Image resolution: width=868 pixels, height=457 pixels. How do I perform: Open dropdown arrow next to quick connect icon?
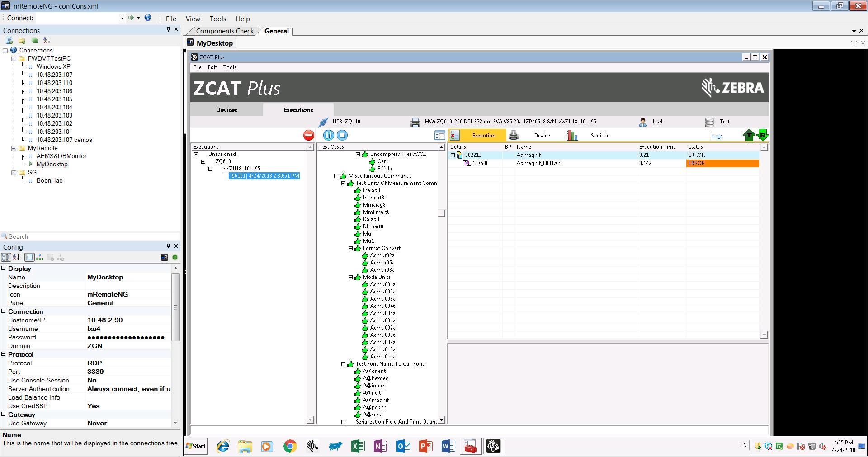pos(138,18)
